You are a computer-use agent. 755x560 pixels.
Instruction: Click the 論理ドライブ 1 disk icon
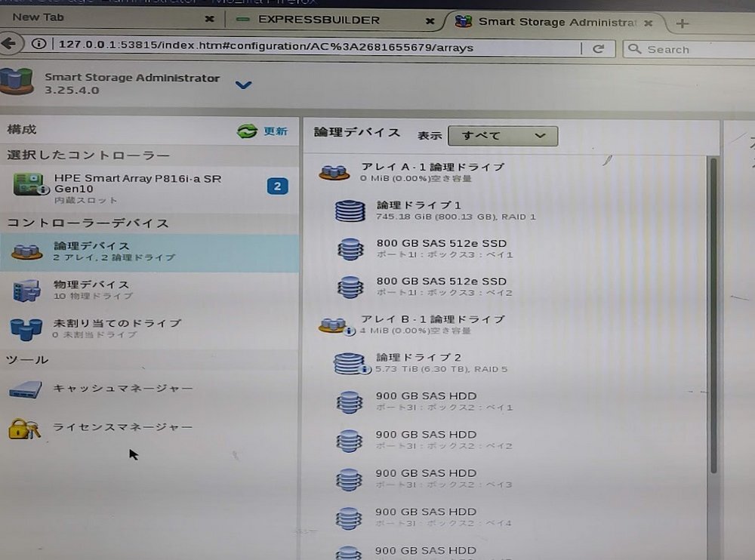pos(350,211)
